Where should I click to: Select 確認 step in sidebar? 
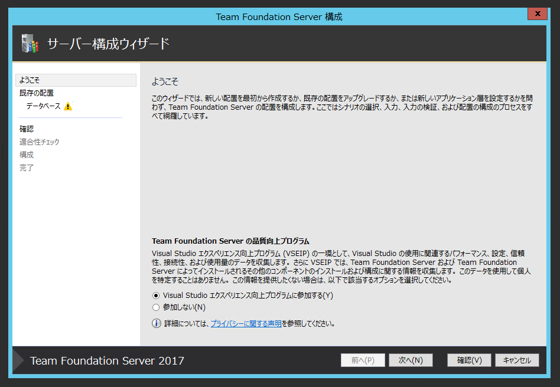pyautogui.click(x=26, y=129)
